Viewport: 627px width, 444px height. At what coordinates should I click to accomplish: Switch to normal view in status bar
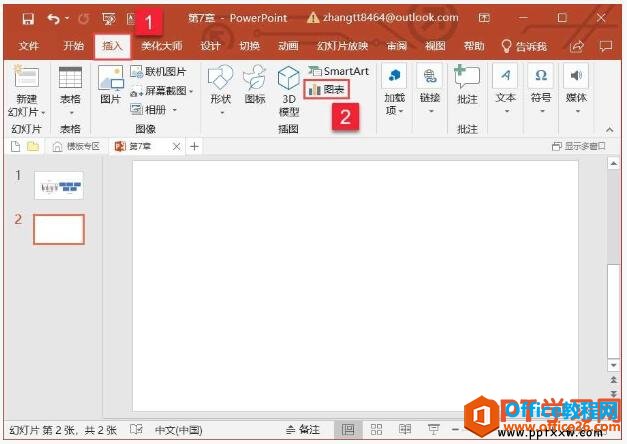click(x=347, y=429)
